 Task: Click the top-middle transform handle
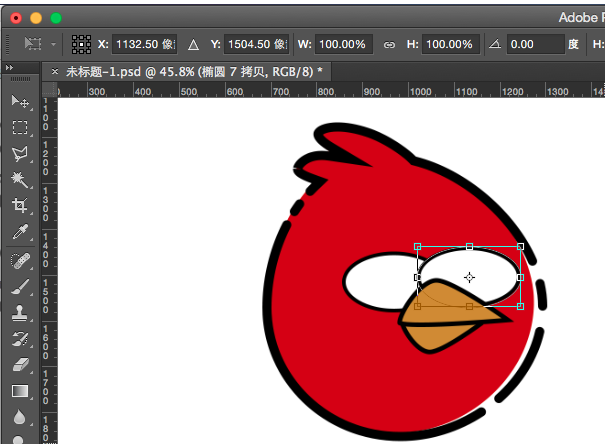tap(469, 246)
